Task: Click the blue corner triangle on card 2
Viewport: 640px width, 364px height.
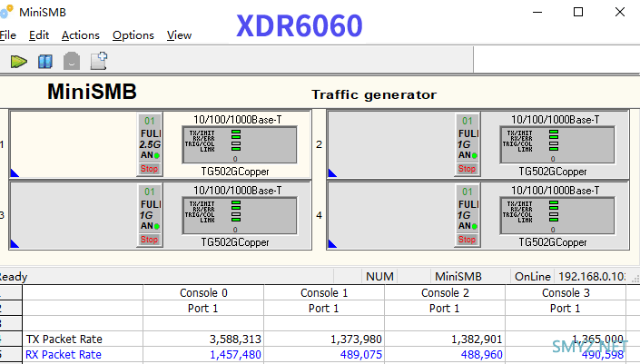Action: pos(332,173)
